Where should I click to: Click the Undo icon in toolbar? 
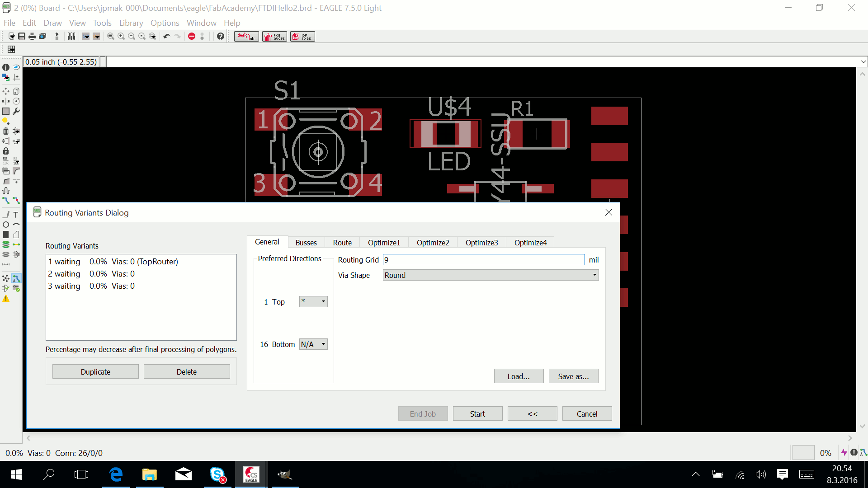point(166,36)
